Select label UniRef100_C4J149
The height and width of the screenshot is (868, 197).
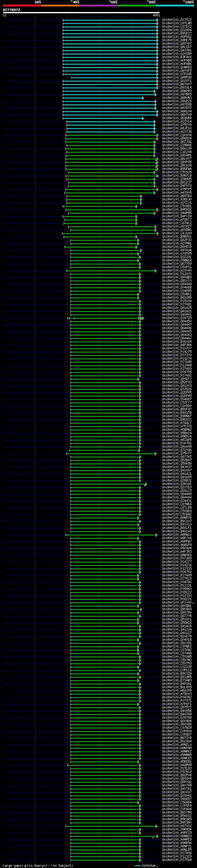(x=177, y=233)
